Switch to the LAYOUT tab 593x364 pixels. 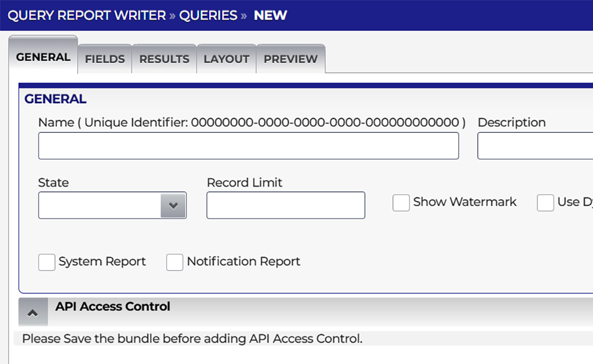226,59
